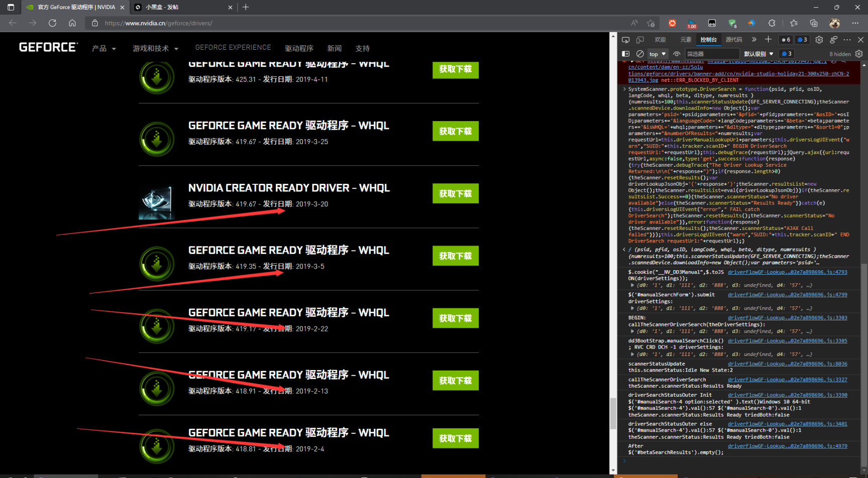Click 获取下载 for NVIDIA Creator Ready Driver
Image resolution: width=868 pixels, height=478 pixels.
click(x=456, y=193)
